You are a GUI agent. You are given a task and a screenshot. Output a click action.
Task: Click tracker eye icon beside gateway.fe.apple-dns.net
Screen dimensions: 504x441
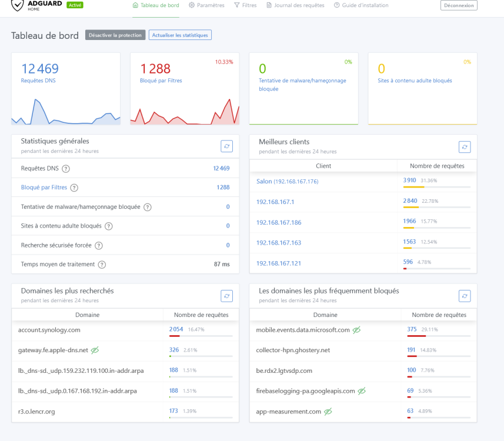click(95, 350)
